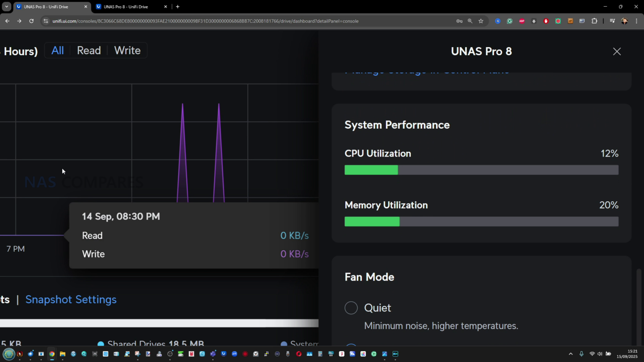Click the "System Performance" heading
644x362 pixels.
click(x=397, y=125)
